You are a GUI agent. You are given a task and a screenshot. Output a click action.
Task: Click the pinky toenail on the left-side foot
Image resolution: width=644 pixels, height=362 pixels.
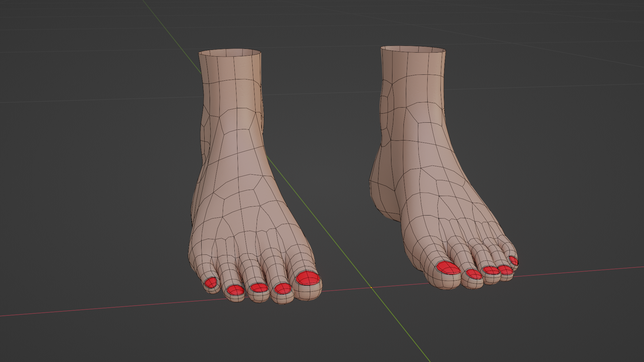tap(211, 283)
